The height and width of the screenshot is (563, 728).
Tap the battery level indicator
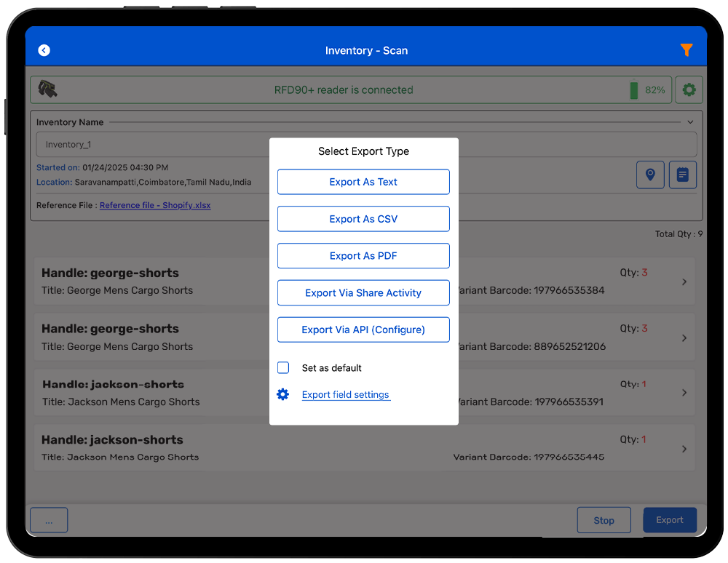click(x=633, y=90)
